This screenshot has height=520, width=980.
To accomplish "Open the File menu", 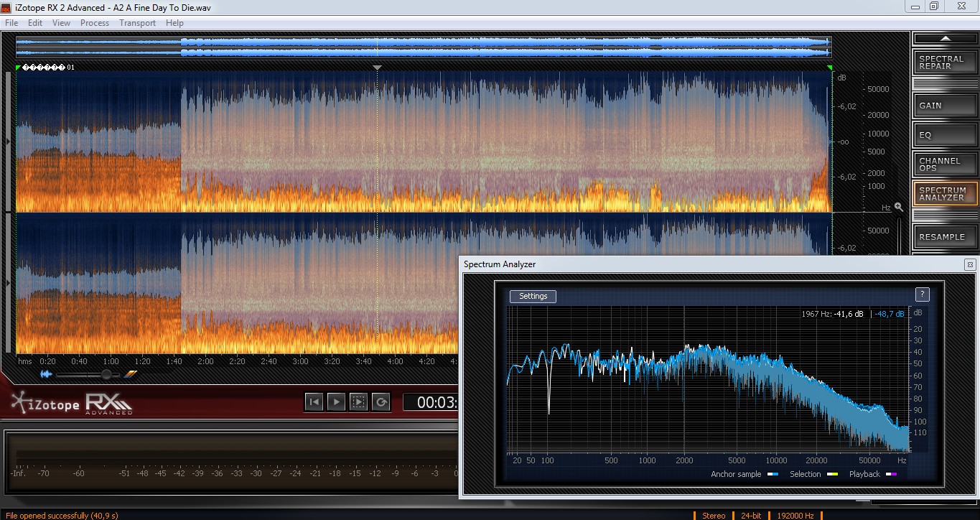I will point(11,23).
